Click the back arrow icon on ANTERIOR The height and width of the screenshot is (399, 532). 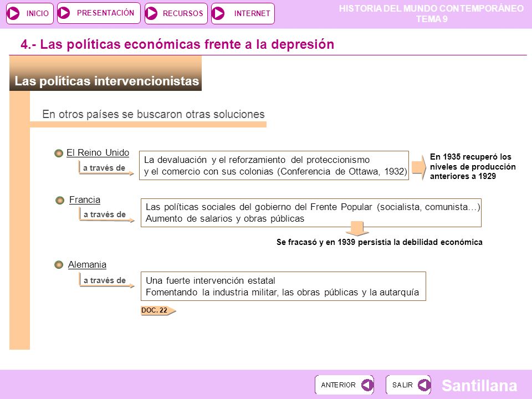[x=367, y=385]
